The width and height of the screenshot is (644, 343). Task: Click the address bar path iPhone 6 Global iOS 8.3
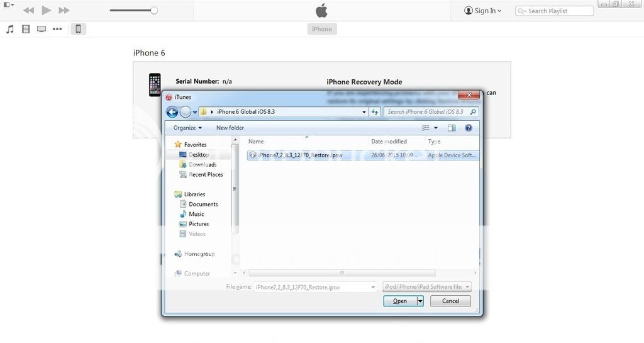click(x=246, y=112)
